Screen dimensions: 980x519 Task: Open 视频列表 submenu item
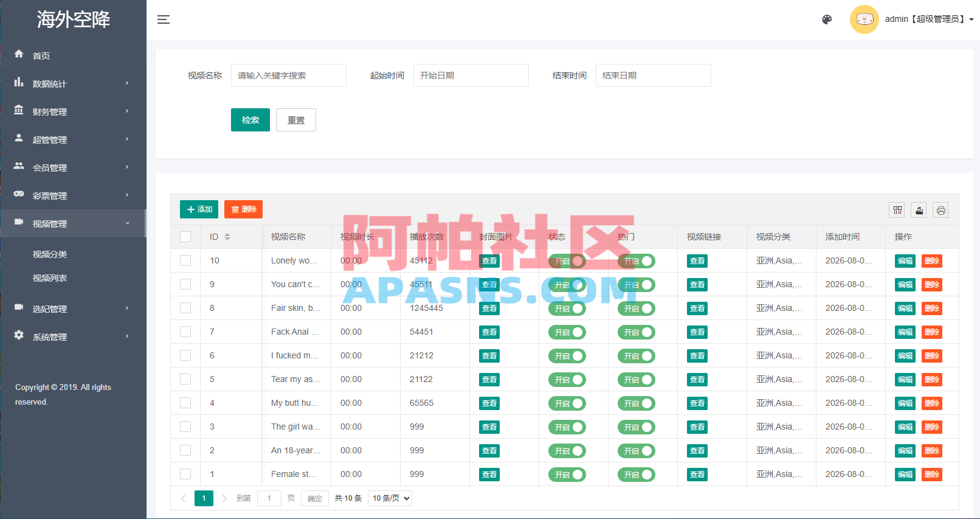(50, 278)
